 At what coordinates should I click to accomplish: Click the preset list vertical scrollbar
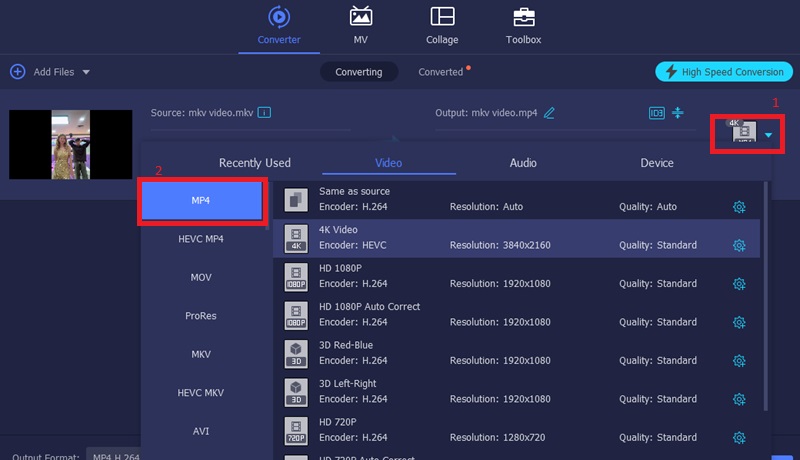pos(765,296)
